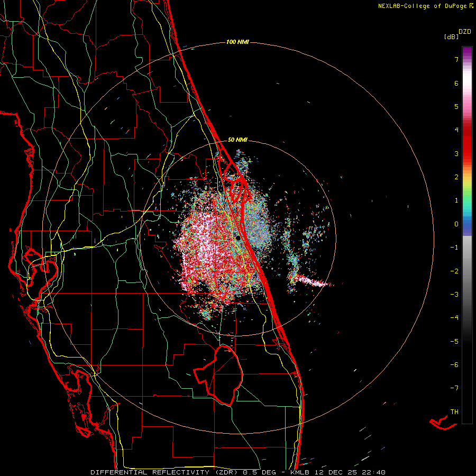Click the KMLB station identifier in caption
The image size is (476, 476).
click(x=299, y=472)
